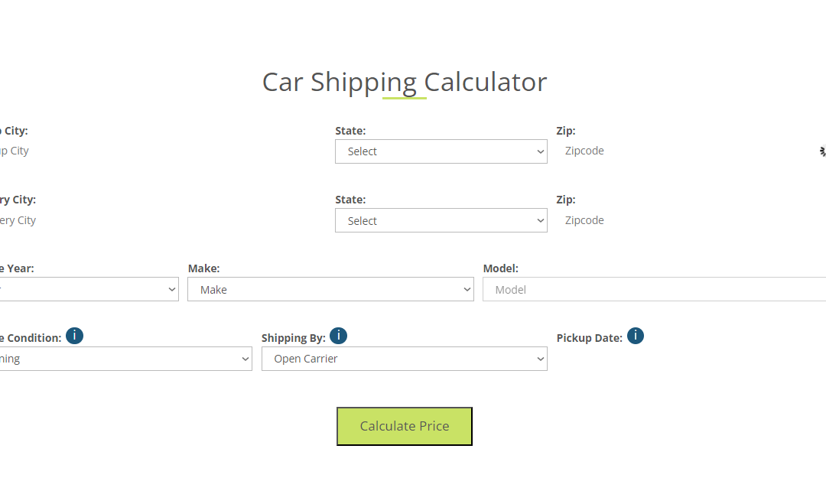Click the delivery Zipcode field

click(604, 220)
